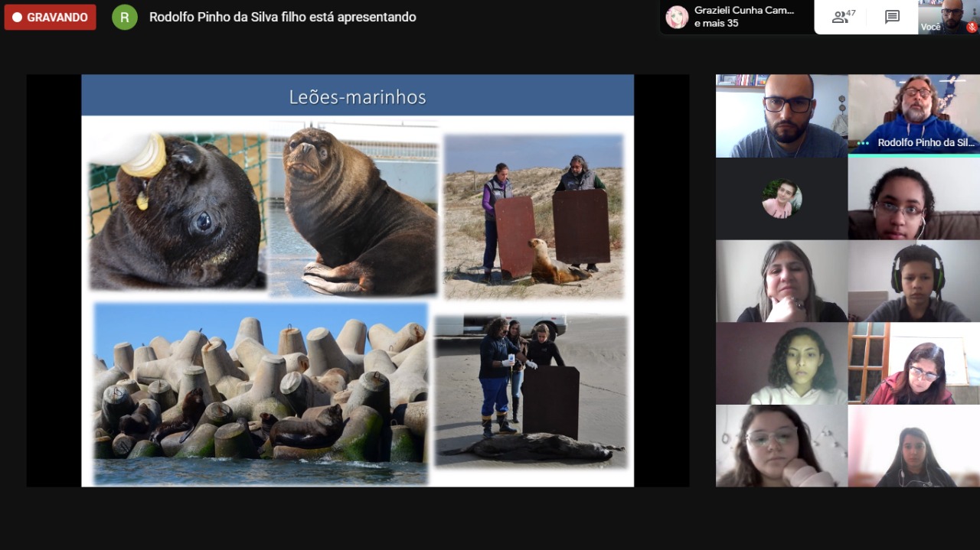Screen dimensions: 980x550
Task: Click 'Grazieli Cunha Cam...' participant name
Action: pyautogui.click(x=743, y=11)
